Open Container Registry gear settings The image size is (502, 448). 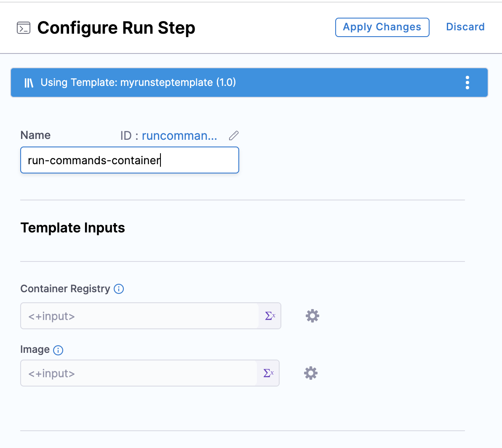[312, 316]
